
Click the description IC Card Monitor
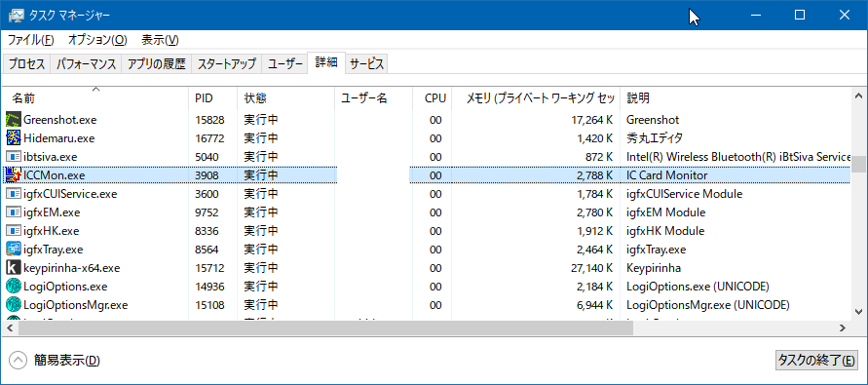coord(667,175)
